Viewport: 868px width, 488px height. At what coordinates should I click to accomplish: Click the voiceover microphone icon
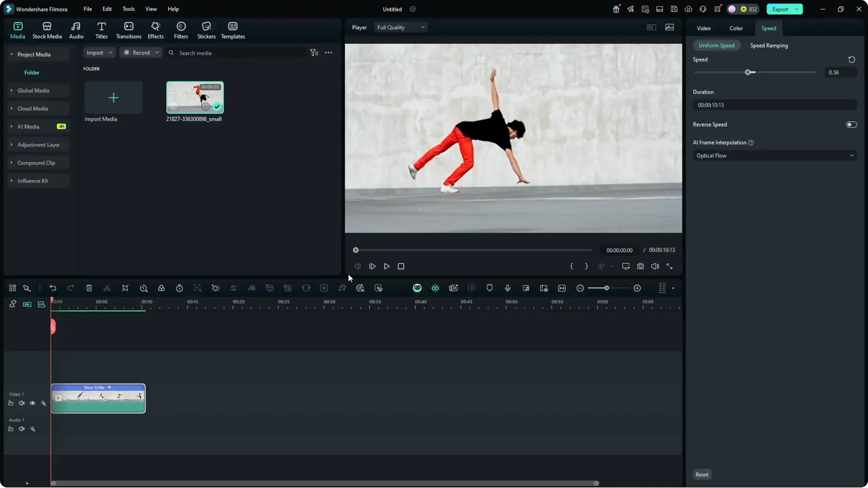(x=507, y=288)
